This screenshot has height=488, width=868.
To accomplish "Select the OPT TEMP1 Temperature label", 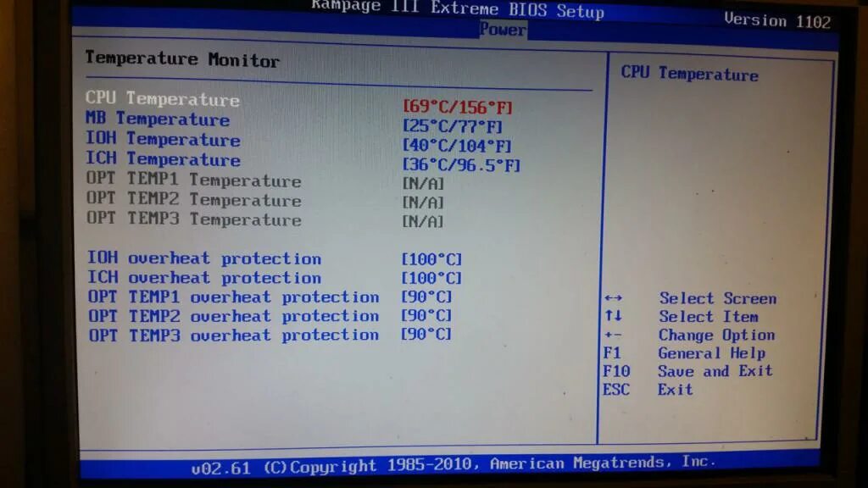I will point(194,180).
